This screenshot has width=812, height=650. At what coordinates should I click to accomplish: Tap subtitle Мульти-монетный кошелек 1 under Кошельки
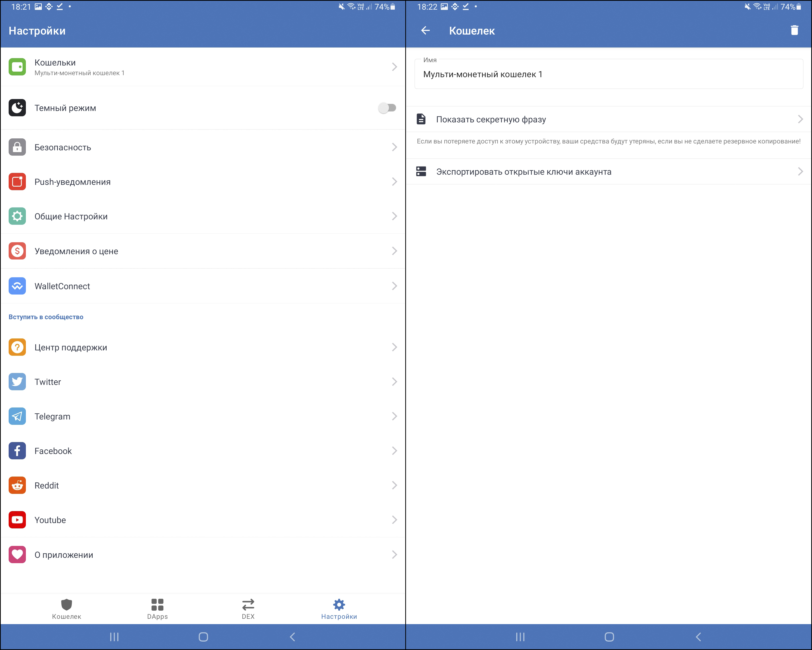[79, 73]
